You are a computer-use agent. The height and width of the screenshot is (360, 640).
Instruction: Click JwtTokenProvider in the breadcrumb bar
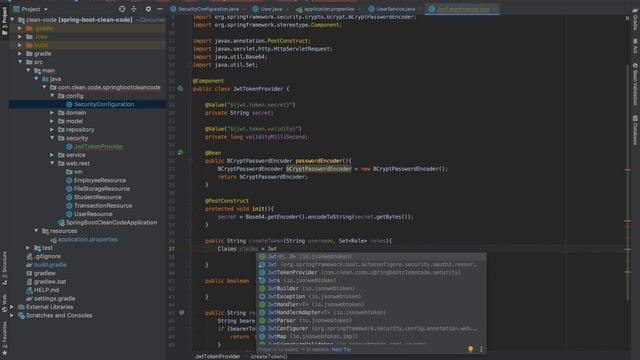coord(218,356)
